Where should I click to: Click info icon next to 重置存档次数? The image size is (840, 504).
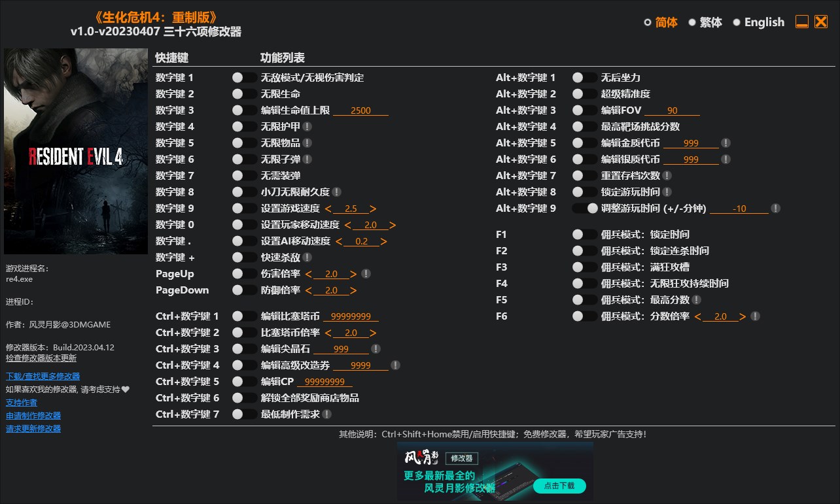pyautogui.click(x=667, y=175)
